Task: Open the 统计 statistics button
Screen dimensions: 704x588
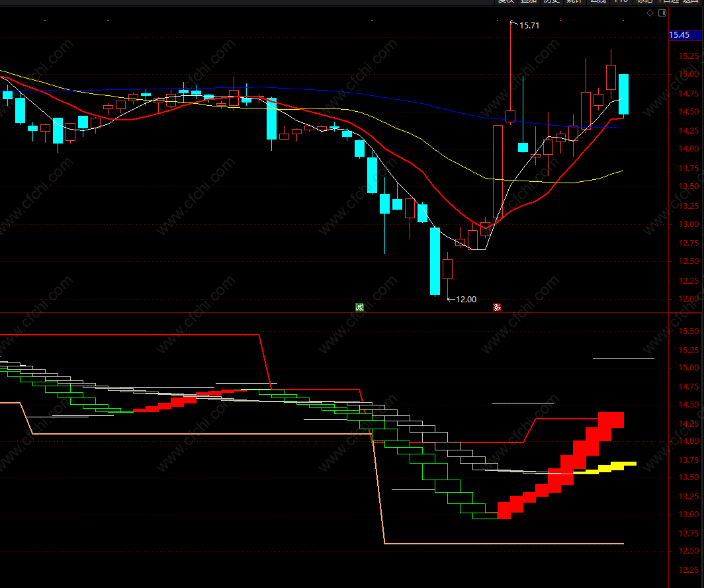Action: pos(574,2)
